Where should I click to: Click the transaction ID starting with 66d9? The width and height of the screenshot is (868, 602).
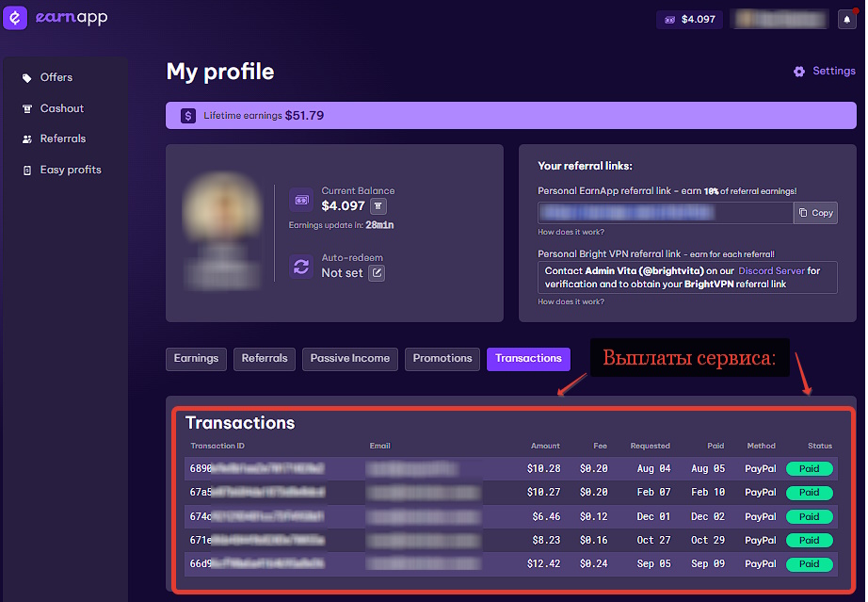[257, 563]
